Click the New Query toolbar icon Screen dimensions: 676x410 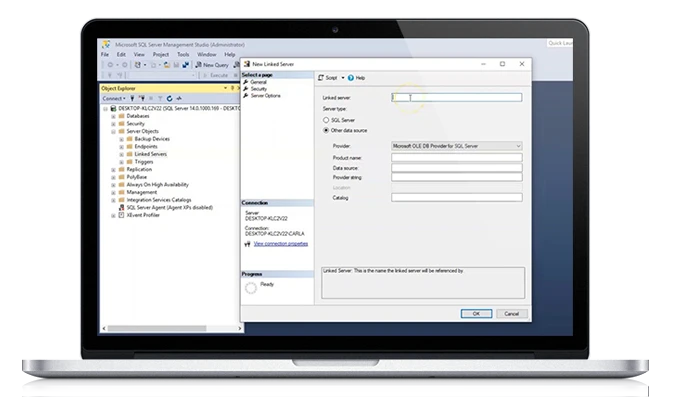[x=198, y=64]
